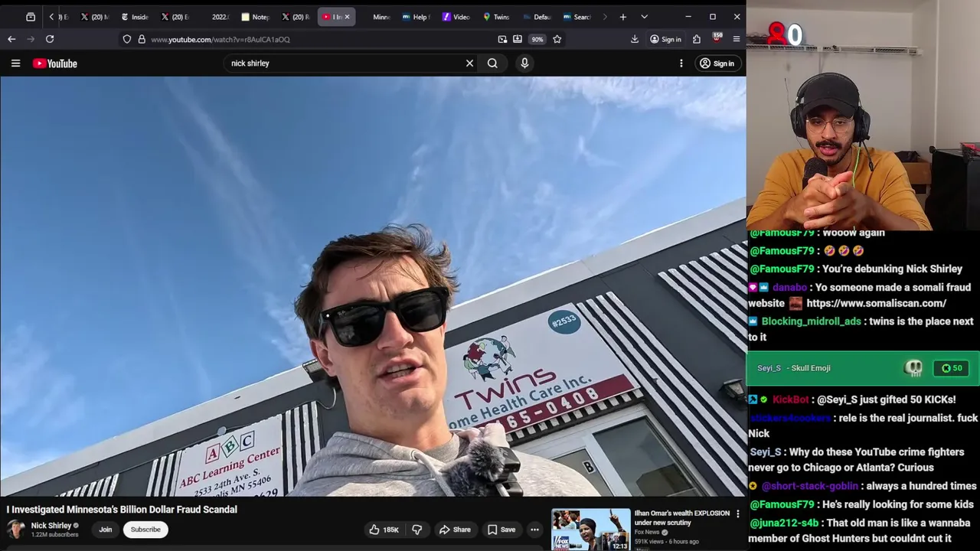Save the video to a playlist
The height and width of the screenshot is (551, 980).
tap(501, 530)
